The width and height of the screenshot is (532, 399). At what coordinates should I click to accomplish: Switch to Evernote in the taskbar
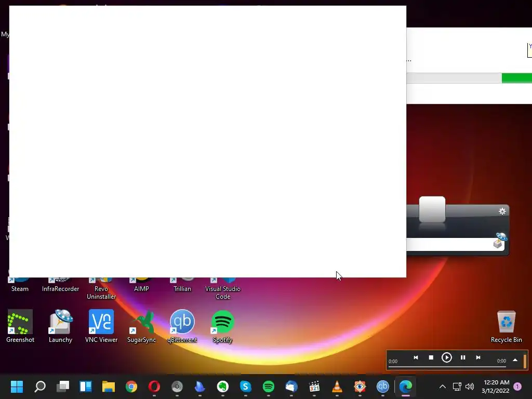coord(222,386)
